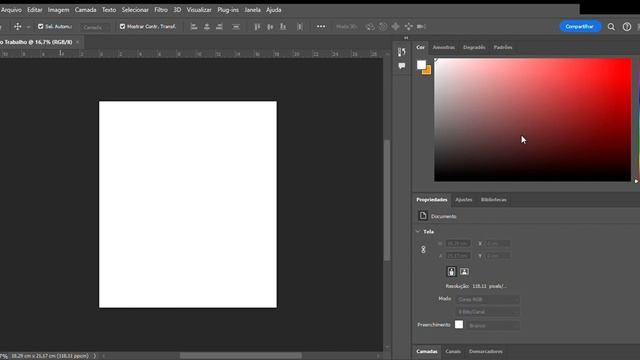Switch to the Canais tab
Image resolution: width=640 pixels, height=360 pixels.
453,351
